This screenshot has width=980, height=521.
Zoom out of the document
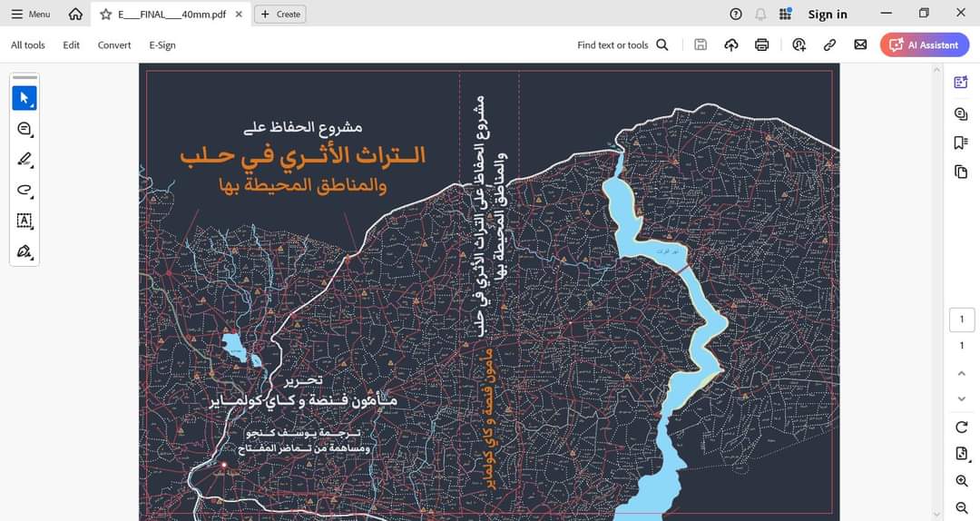(x=962, y=508)
